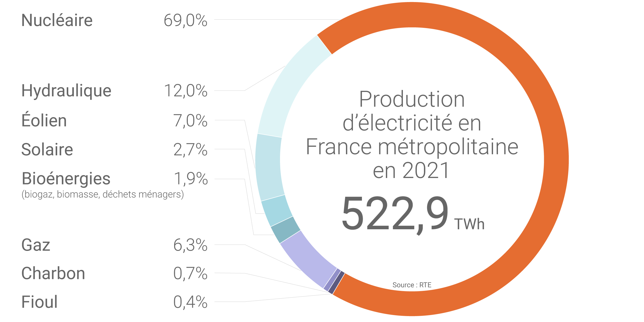Click the Bioénergies legend label
Viewport: 644px width, 322px height.
point(66,179)
